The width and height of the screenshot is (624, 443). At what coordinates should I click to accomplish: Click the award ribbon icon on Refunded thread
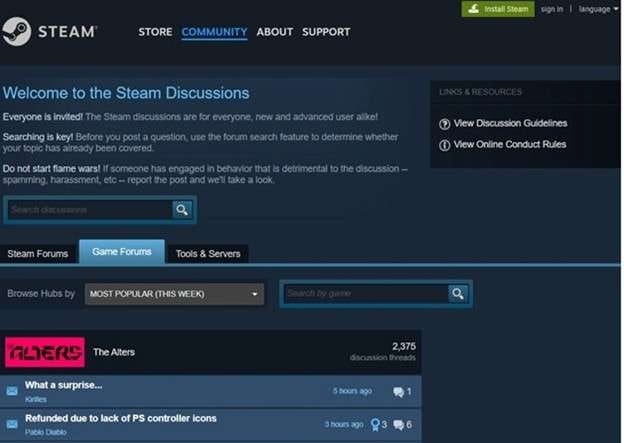click(x=375, y=425)
